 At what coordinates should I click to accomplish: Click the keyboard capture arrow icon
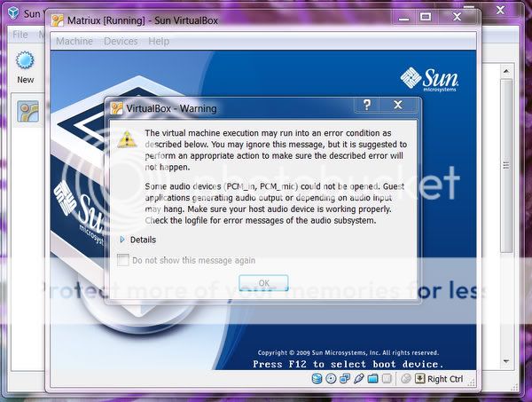point(419,379)
